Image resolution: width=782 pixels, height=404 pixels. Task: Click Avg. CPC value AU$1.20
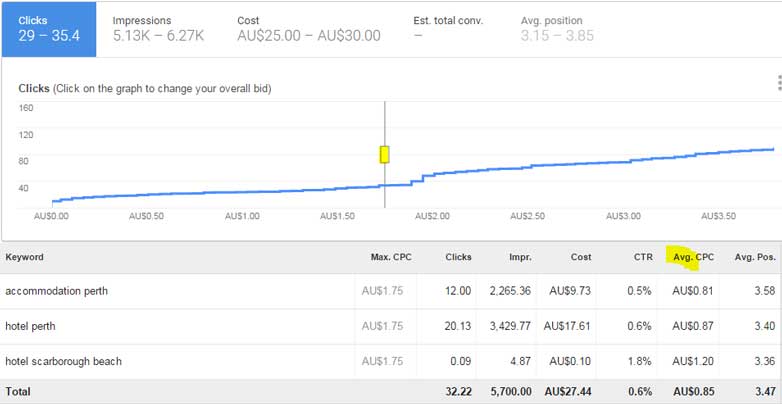pyautogui.click(x=693, y=361)
